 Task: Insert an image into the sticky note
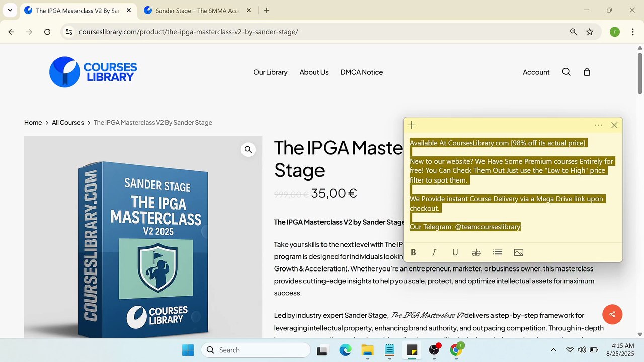click(x=519, y=252)
